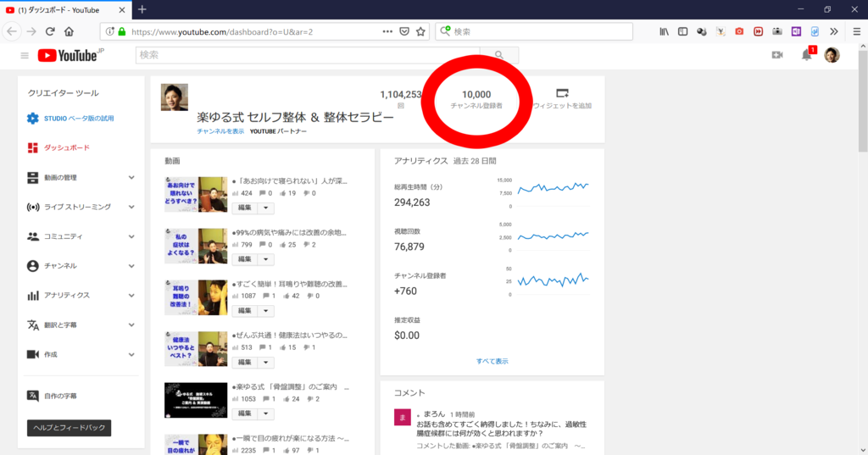Open the upload video camera icon
868x455 pixels.
pyautogui.click(x=777, y=55)
